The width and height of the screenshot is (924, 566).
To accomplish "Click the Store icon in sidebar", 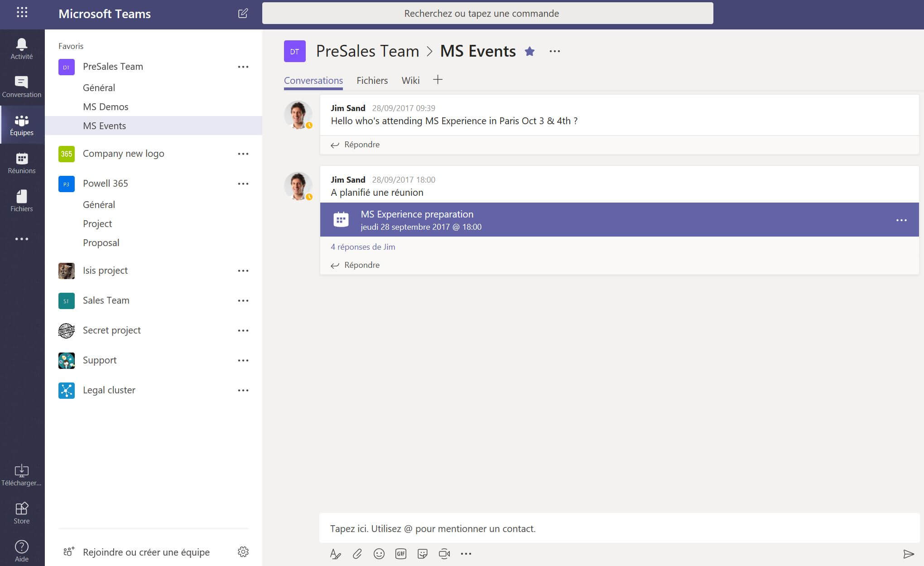I will [x=22, y=511].
